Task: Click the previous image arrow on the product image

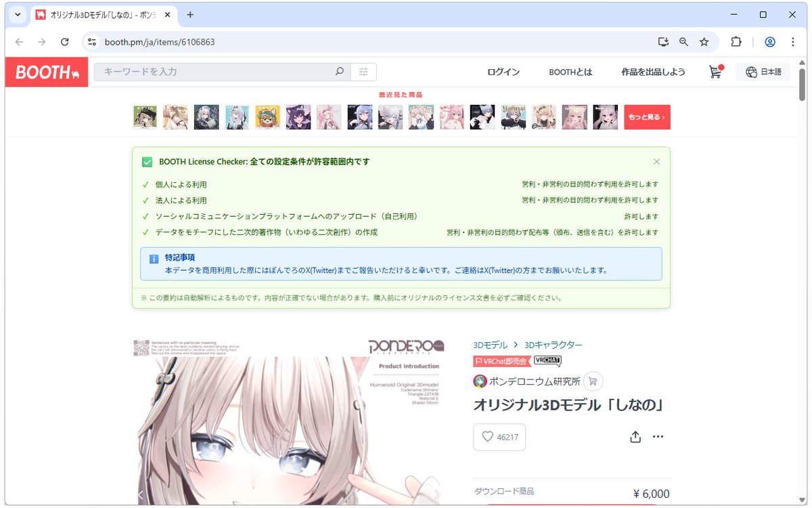Action: (x=141, y=495)
